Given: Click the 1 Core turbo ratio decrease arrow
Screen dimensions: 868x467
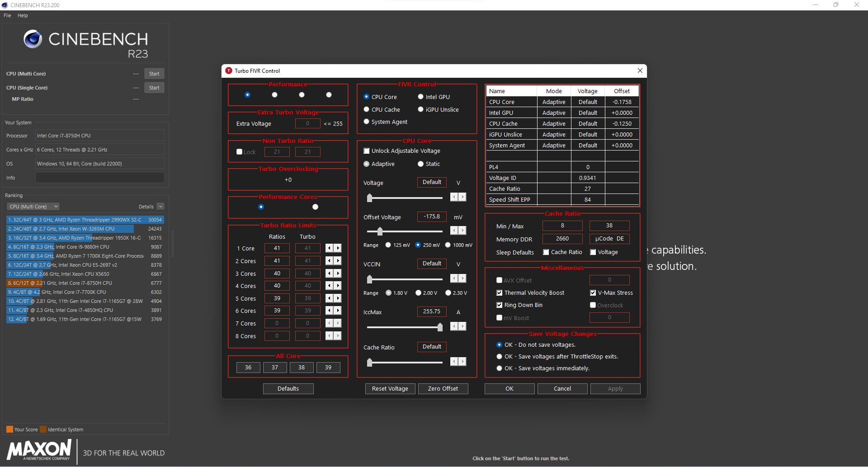Looking at the screenshot, I should tap(329, 248).
